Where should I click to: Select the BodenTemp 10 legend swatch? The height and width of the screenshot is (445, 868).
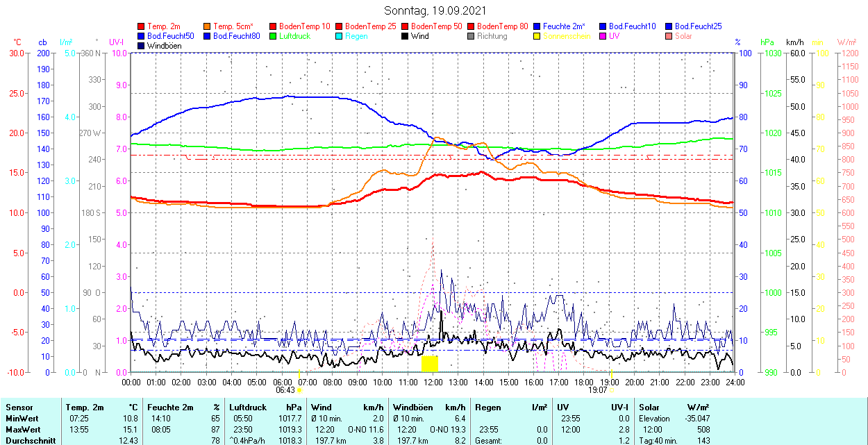pyautogui.click(x=273, y=26)
